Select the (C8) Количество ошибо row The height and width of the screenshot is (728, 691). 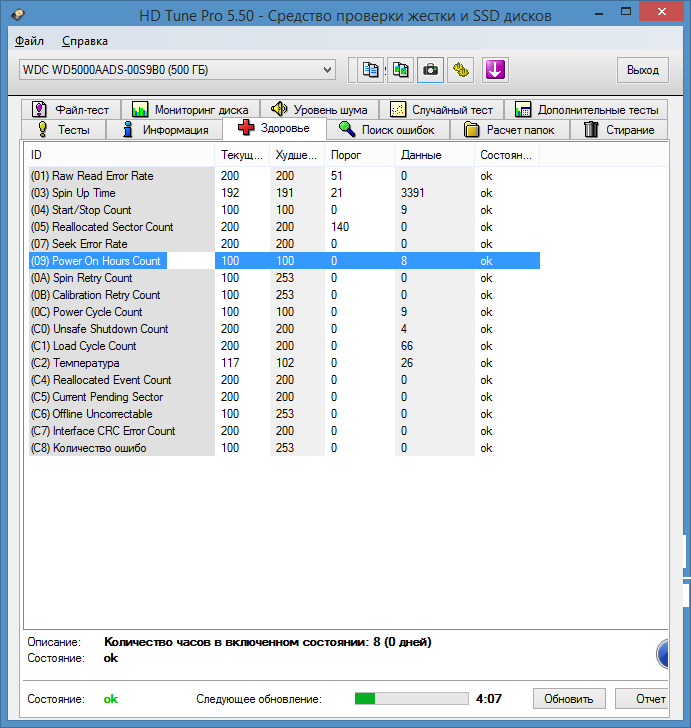pyautogui.click(x=284, y=448)
